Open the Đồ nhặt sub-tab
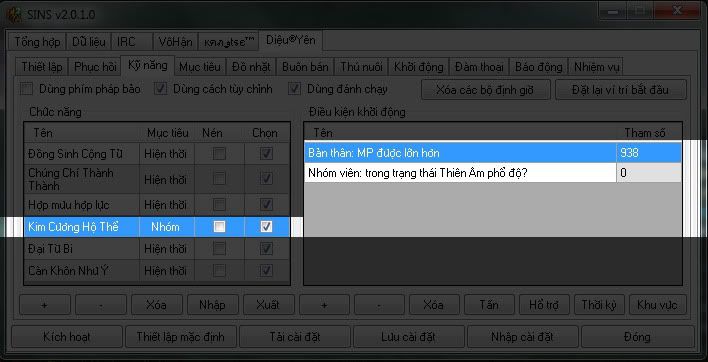 tap(251, 67)
